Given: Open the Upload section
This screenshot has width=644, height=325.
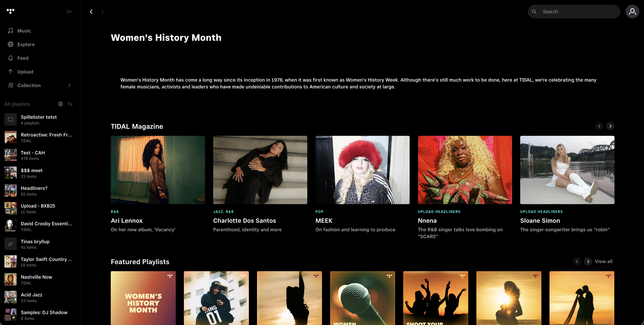Looking at the screenshot, I should [x=25, y=72].
